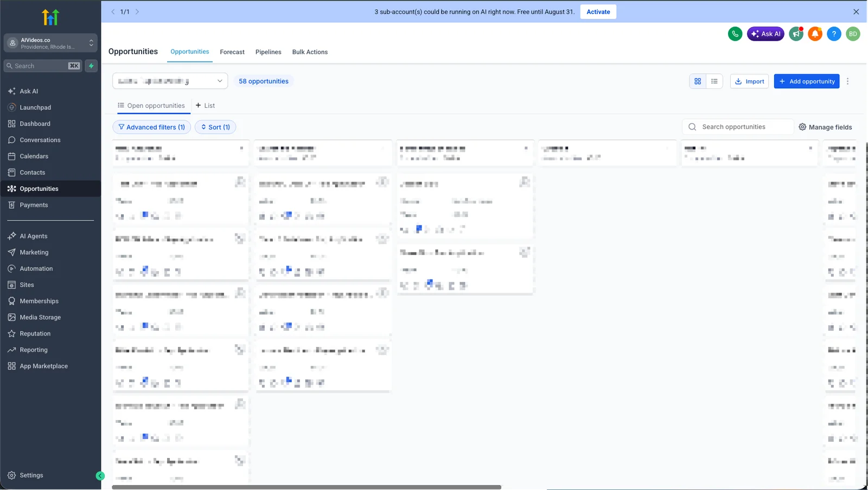The width and height of the screenshot is (868, 490).
Task: Select the Forecast tab
Action: 232,52
